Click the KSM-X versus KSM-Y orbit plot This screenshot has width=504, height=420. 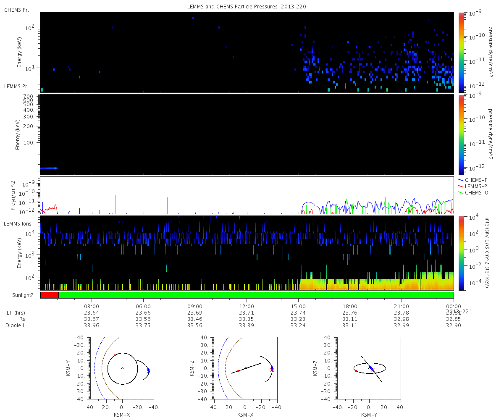(122, 368)
